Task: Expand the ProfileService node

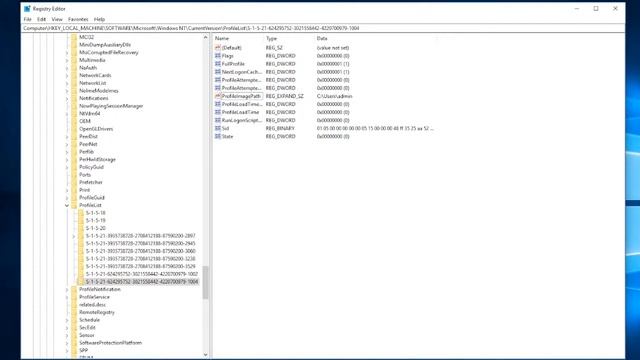Action: 67,297
